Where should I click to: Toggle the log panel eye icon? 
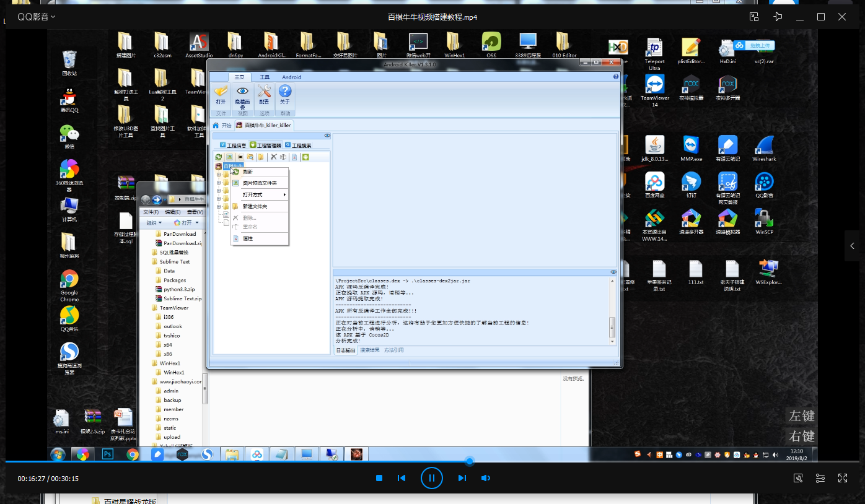[613, 272]
